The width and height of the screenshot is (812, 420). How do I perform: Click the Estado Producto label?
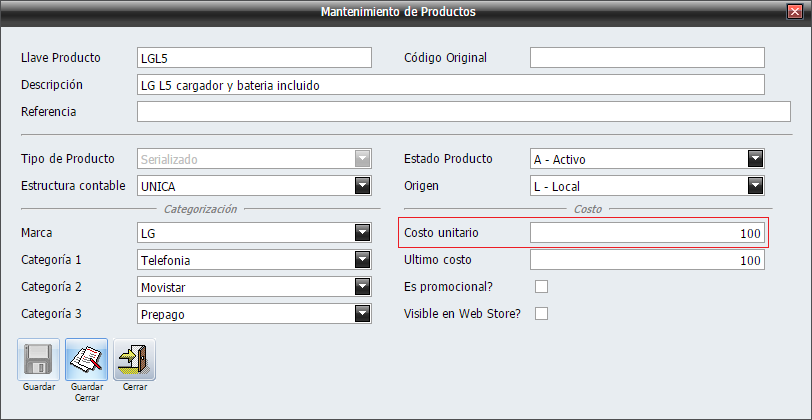[x=448, y=159]
